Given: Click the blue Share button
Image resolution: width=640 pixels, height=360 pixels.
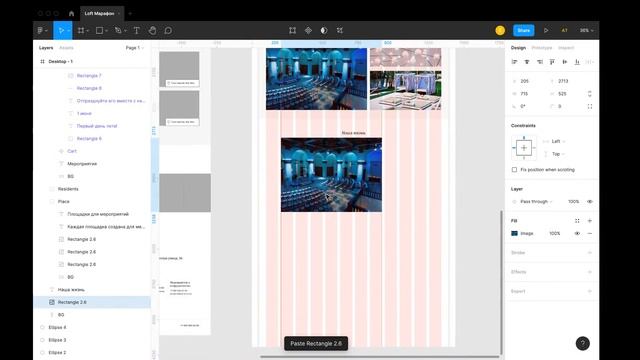Looking at the screenshot, I should pos(524,31).
